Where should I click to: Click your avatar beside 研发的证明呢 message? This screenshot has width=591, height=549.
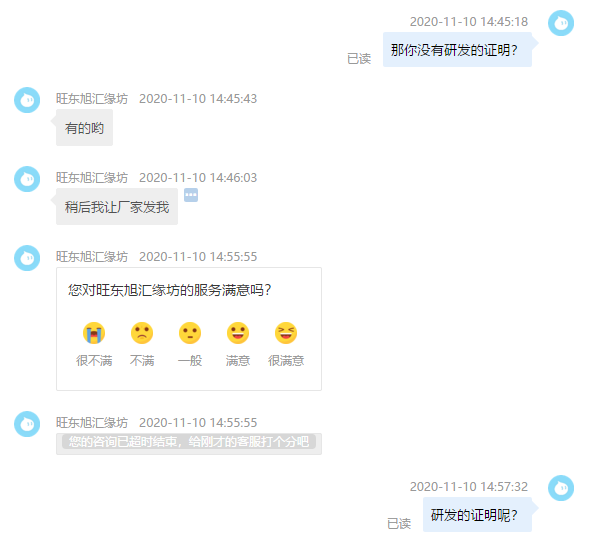(x=561, y=488)
